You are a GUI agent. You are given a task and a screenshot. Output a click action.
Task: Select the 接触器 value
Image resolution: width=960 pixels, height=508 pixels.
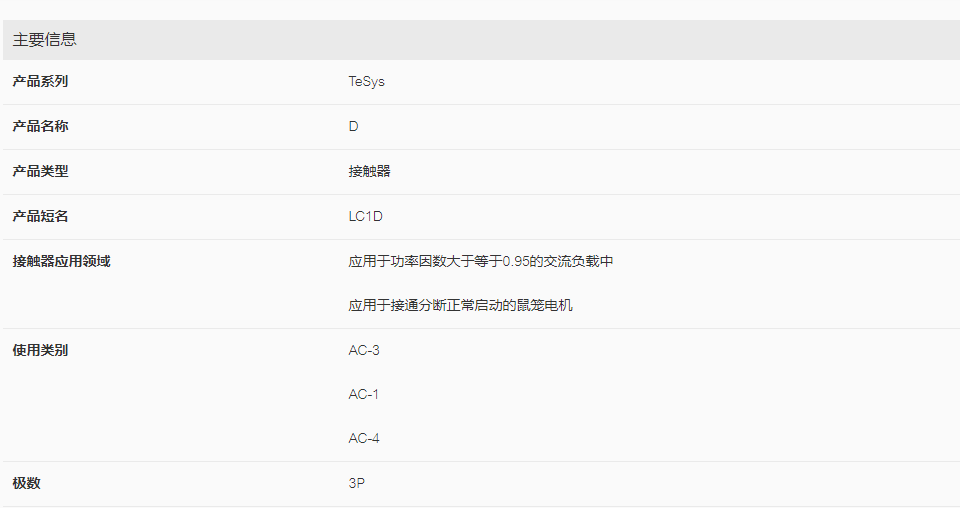pos(369,171)
